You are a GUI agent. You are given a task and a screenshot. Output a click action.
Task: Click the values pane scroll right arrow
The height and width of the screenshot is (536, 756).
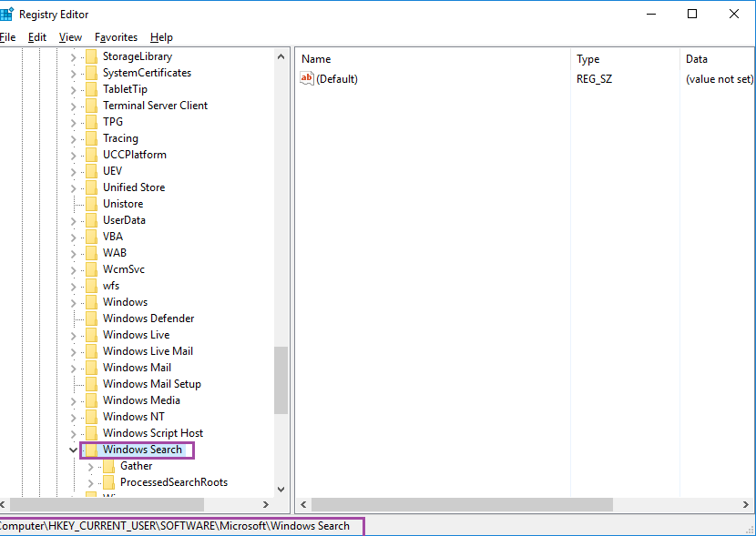point(746,505)
